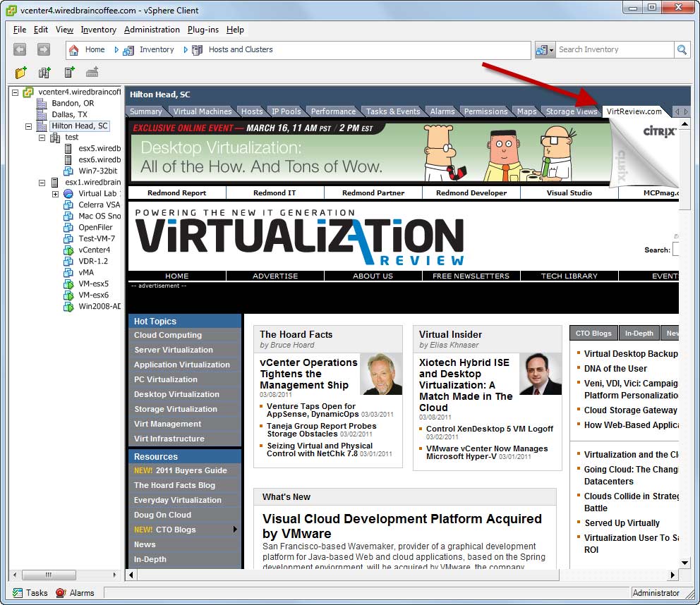
Task: Collapse the test cluster node
Action: pyautogui.click(x=42, y=137)
